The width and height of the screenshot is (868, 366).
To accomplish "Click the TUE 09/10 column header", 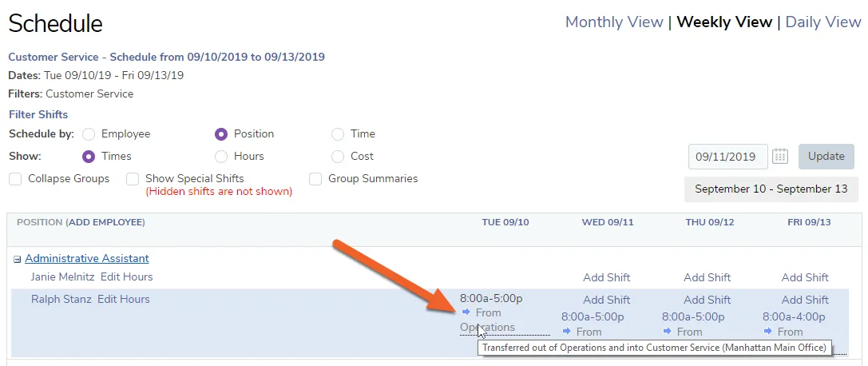I will coord(505,222).
